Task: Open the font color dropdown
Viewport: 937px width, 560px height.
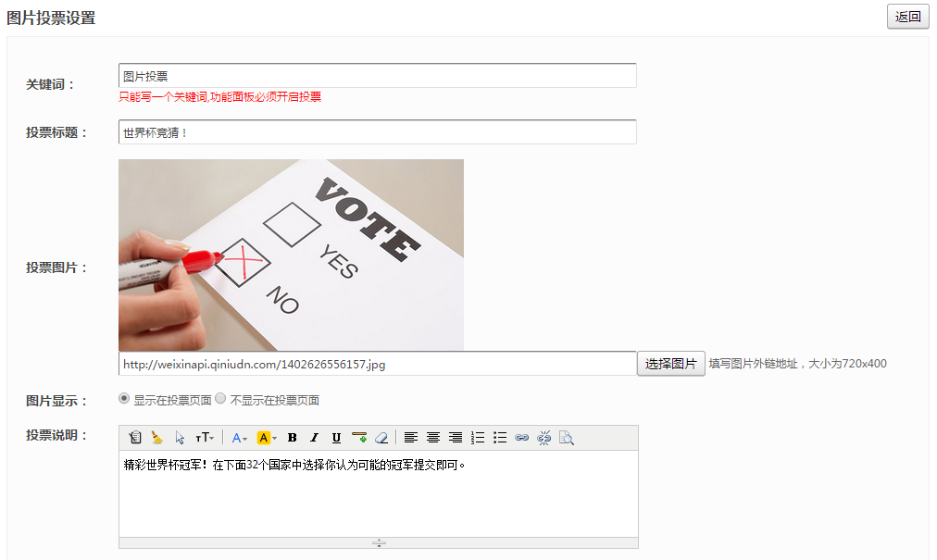Action: 239,438
